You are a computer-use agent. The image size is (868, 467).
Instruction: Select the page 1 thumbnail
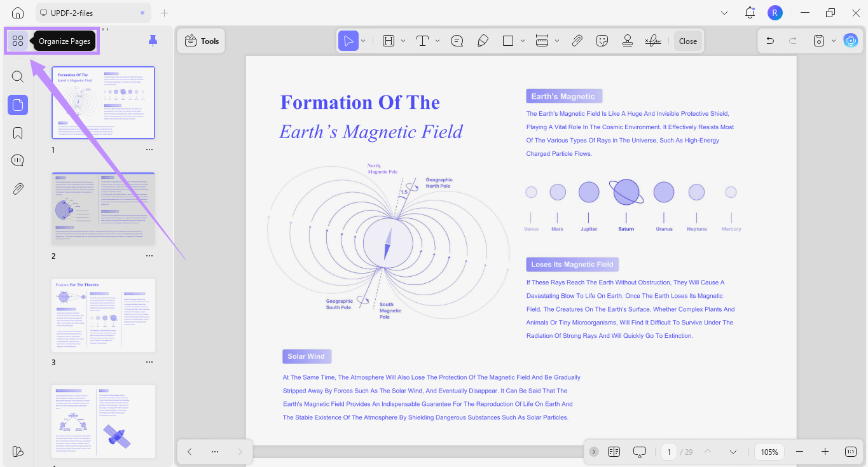pos(103,103)
